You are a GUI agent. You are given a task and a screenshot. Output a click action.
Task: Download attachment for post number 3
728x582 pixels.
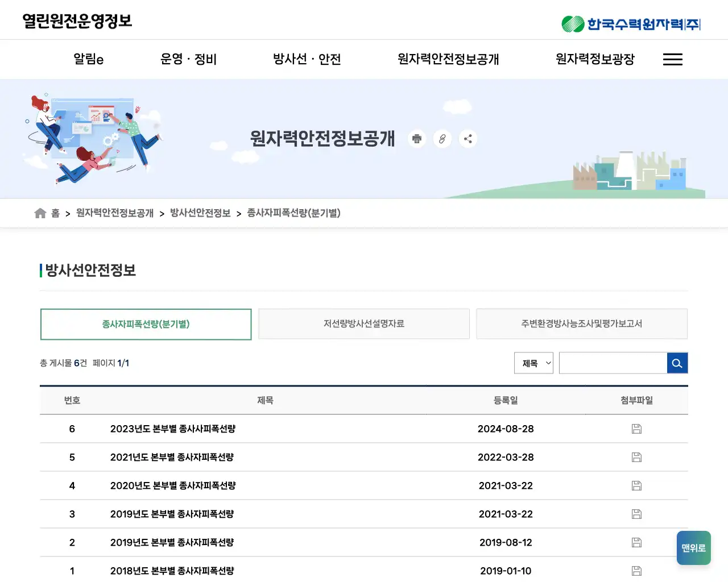click(636, 514)
